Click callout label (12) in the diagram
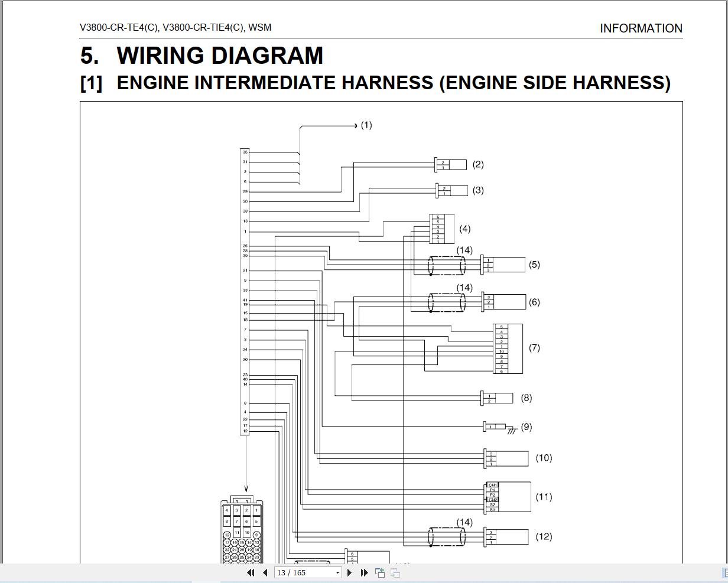This screenshot has width=728, height=583. pos(544,536)
